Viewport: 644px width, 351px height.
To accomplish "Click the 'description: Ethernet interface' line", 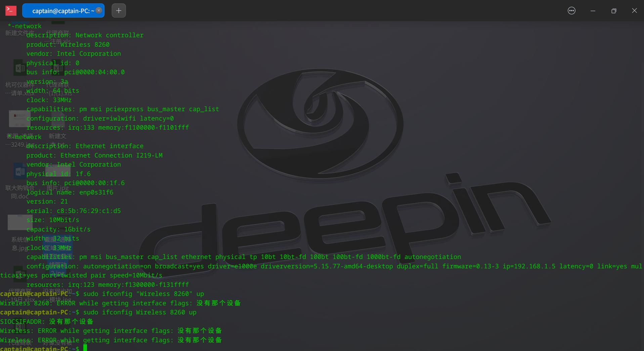I will pyautogui.click(x=85, y=146).
